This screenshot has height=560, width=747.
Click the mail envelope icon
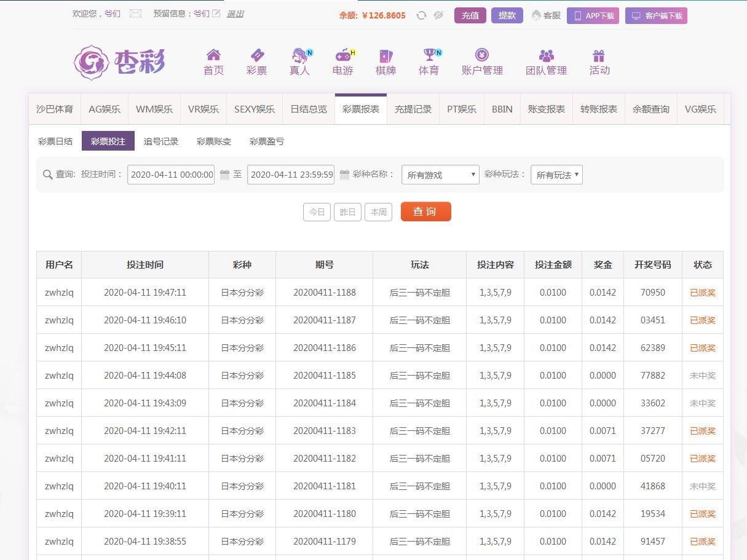pyautogui.click(x=135, y=14)
